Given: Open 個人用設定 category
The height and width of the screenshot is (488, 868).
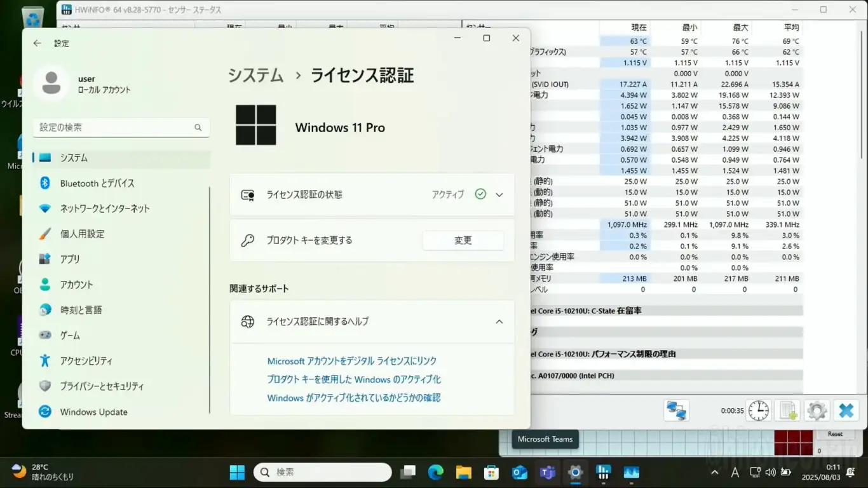Looking at the screenshot, I should 121,234.
